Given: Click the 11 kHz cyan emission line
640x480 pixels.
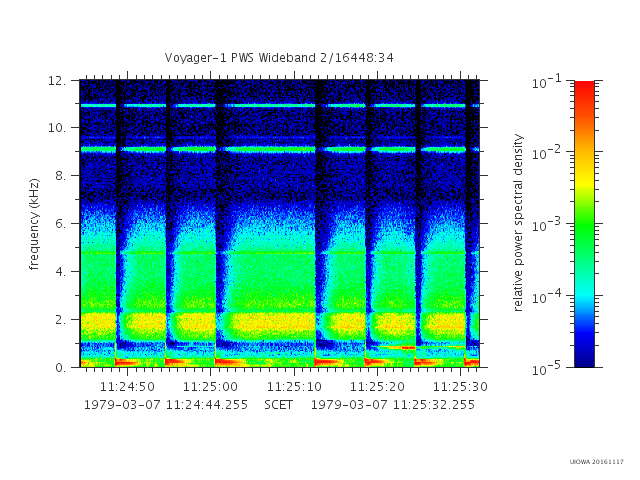Looking at the screenshot, I should coord(279,106).
